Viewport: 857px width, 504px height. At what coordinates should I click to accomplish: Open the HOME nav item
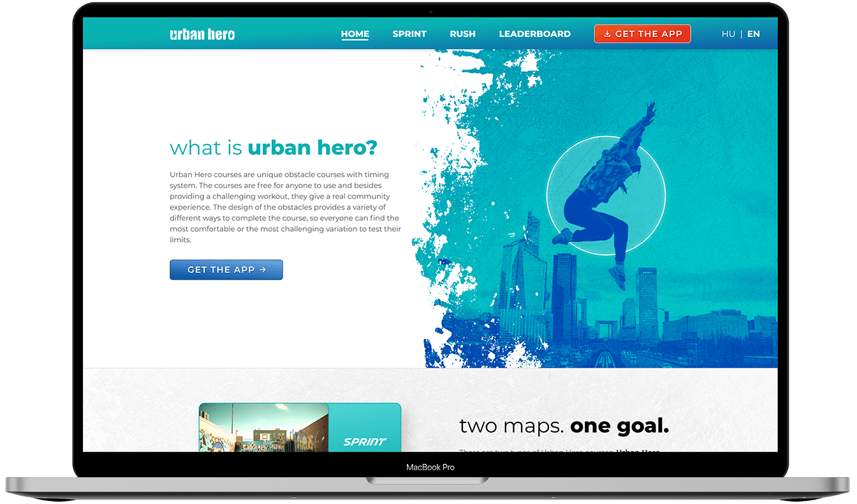pyautogui.click(x=355, y=34)
